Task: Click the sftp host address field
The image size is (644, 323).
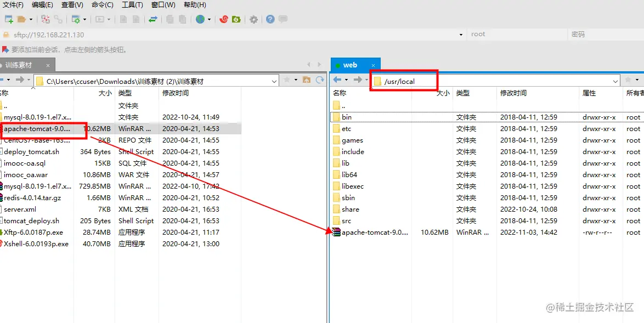Action: point(234,35)
